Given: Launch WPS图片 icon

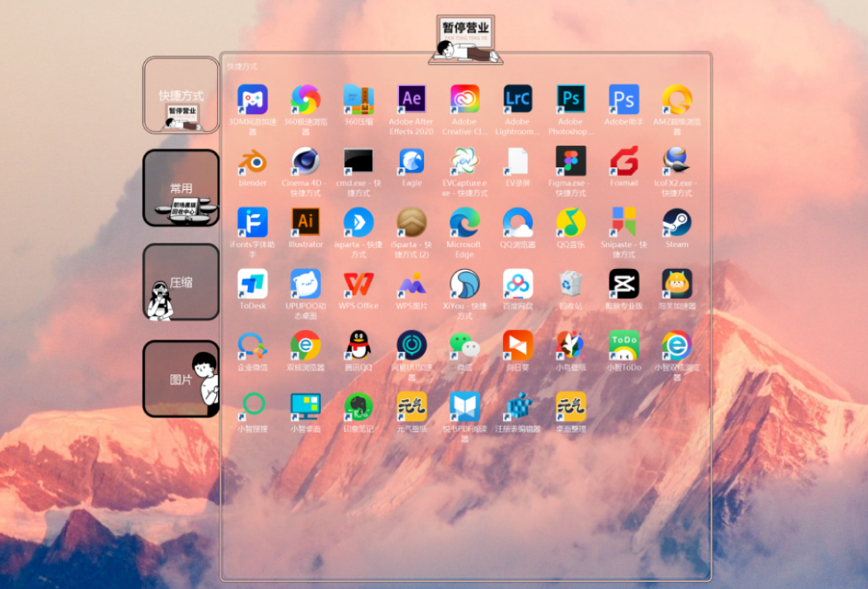Looking at the screenshot, I should coord(412,284).
